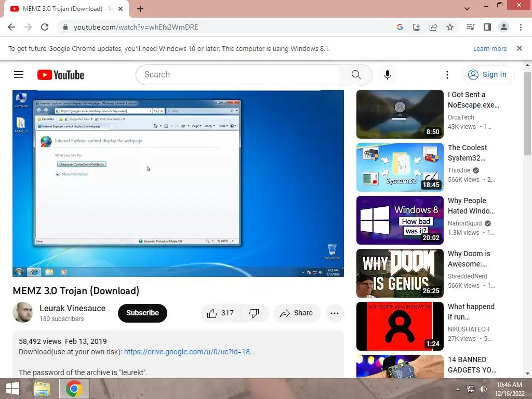Open the volume speaker tray icon
This screenshot has height=399, width=532.
(483, 389)
